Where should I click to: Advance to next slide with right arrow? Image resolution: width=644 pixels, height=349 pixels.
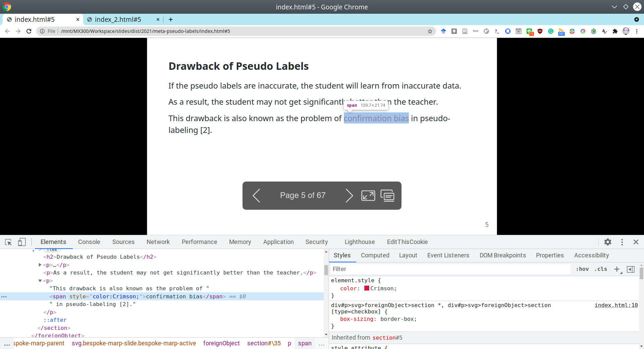point(349,196)
